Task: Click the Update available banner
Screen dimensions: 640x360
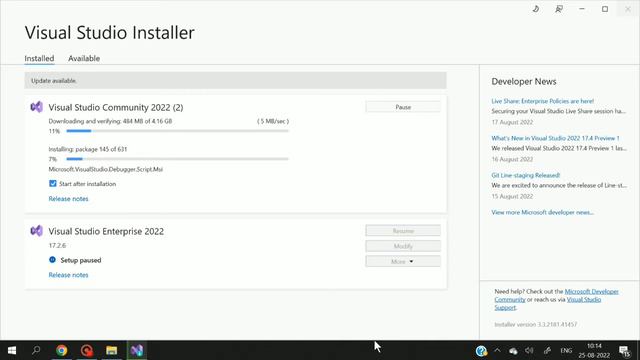Action: pyautogui.click(x=235, y=80)
